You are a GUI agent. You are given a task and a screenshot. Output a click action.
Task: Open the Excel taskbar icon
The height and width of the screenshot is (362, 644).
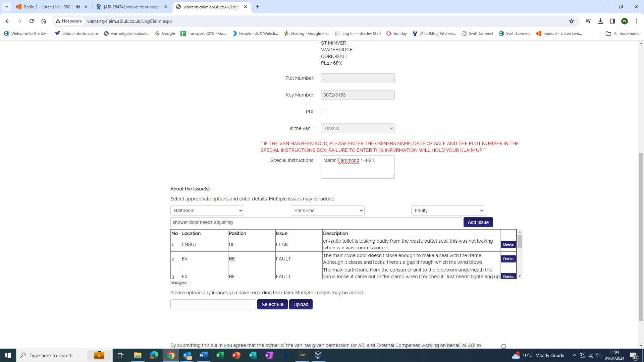click(x=220, y=355)
